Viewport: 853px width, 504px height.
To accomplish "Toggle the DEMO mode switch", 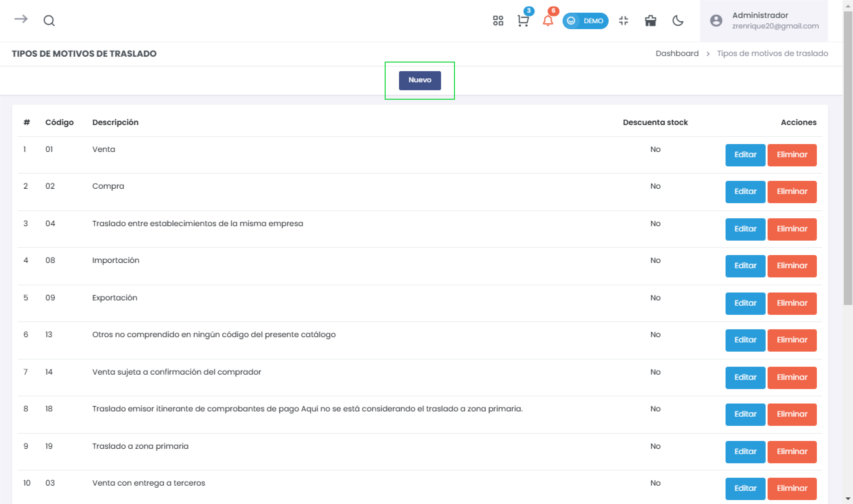I will (x=585, y=21).
